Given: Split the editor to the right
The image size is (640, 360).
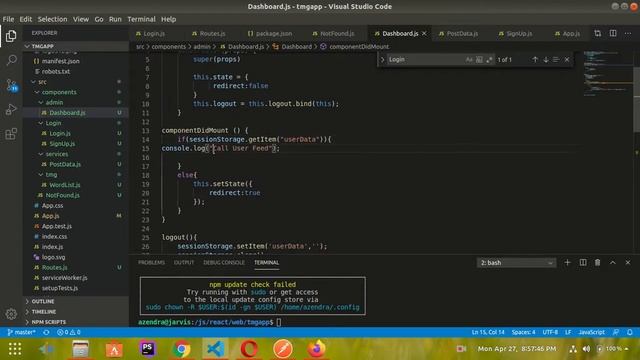Looking at the screenshot, I should 613,33.
